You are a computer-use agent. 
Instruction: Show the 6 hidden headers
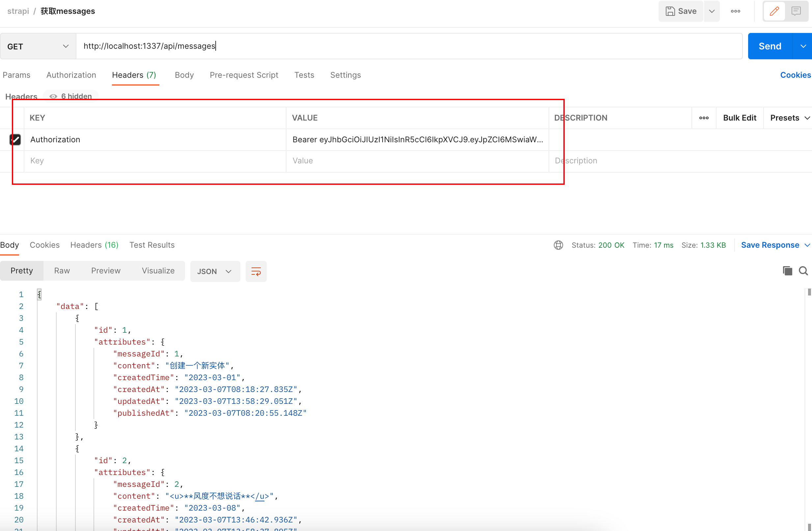point(70,96)
